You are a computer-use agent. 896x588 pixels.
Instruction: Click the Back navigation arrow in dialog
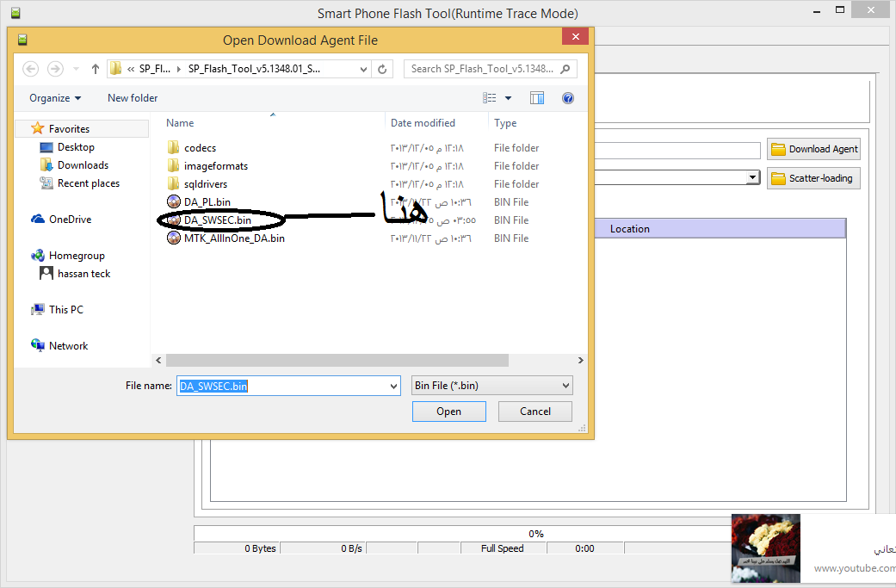pyautogui.click(x=30, y=69)
